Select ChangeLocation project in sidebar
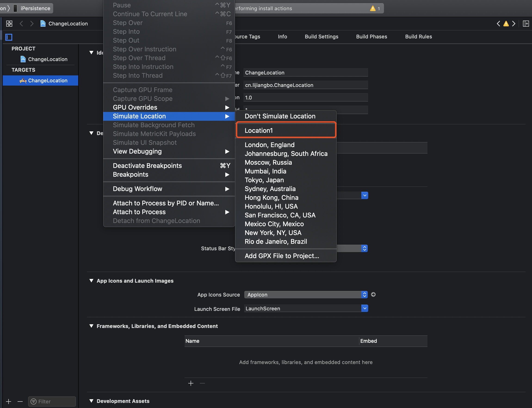The image size is (532, 408). click(x=48, y=59)
